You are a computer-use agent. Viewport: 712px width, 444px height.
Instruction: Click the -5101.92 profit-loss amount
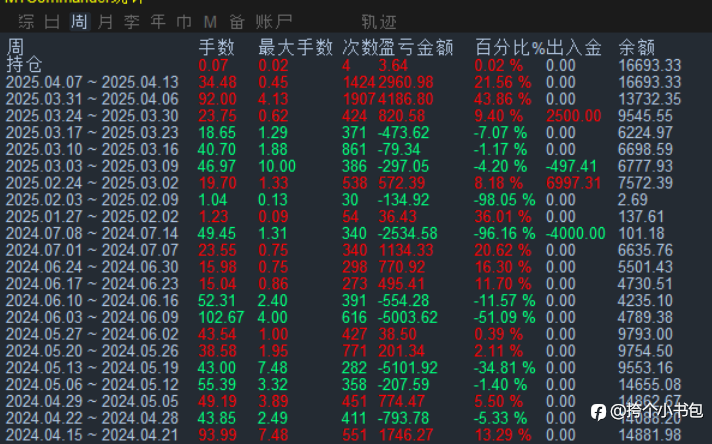(x=408, y=368)
